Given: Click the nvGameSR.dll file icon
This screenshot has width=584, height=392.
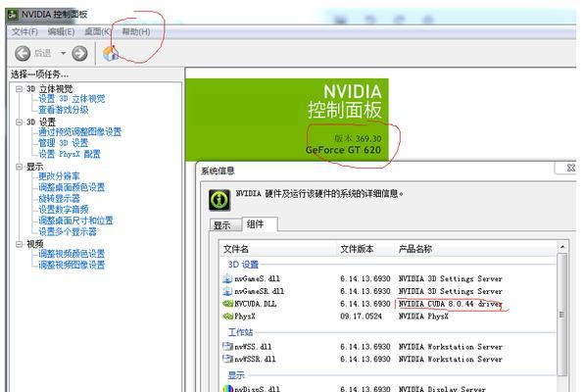Looking at the screenshot, I should [227, 291].
